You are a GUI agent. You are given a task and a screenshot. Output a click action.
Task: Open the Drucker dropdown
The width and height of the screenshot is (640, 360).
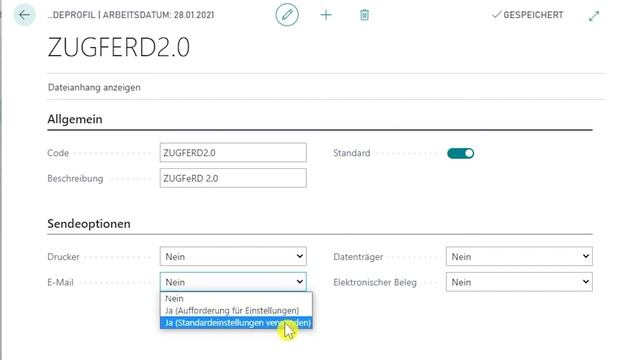point(233,257)
